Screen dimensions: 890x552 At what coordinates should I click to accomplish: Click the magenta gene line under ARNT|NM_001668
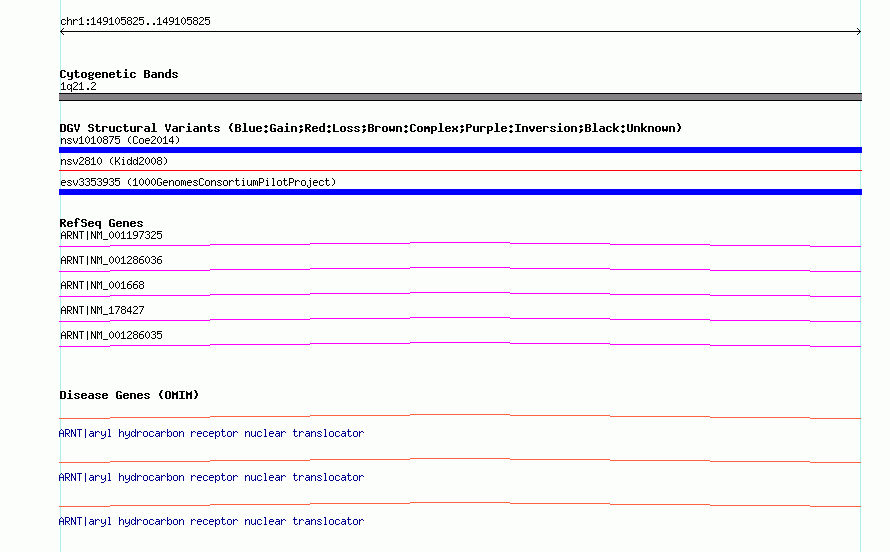click(x=460, y=294)
